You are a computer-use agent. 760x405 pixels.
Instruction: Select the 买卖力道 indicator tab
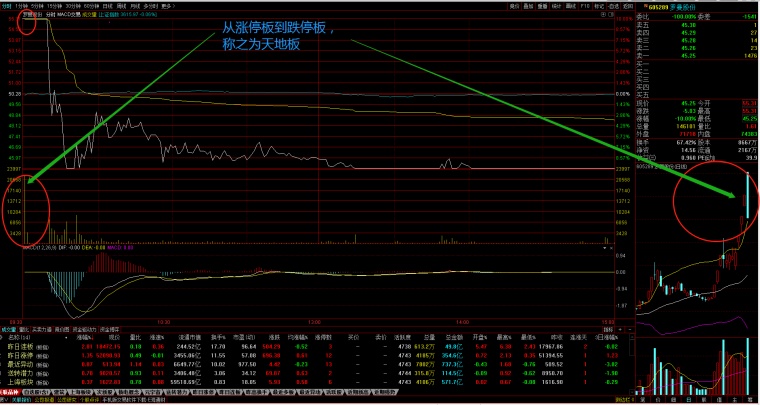coord(42,329)
